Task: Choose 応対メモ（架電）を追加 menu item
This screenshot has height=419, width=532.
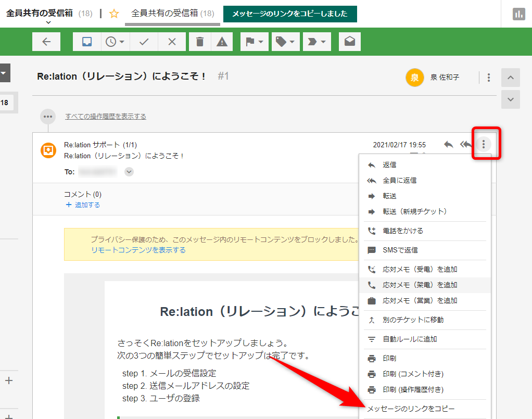Action: point(425,285)
